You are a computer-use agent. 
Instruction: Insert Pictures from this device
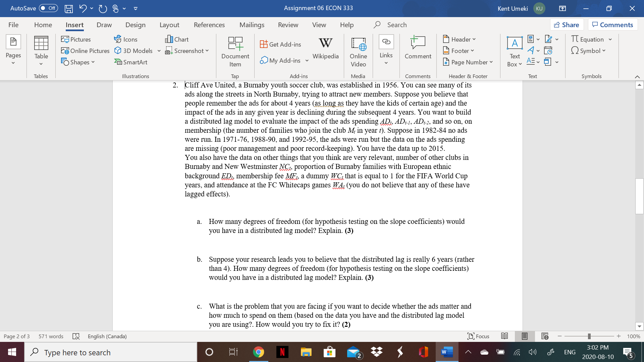point(76,39)
